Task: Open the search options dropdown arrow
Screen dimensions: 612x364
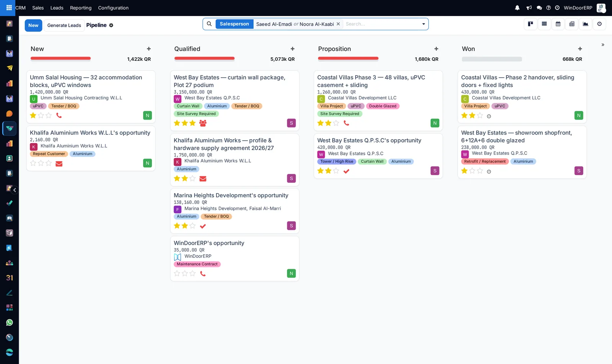Action: (x=423, y=24)
